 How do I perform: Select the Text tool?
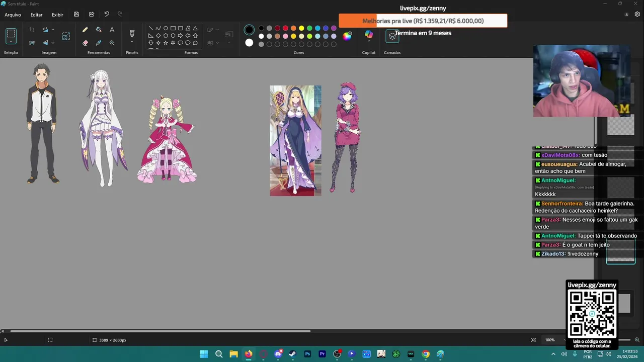click(x=112, y=30)
